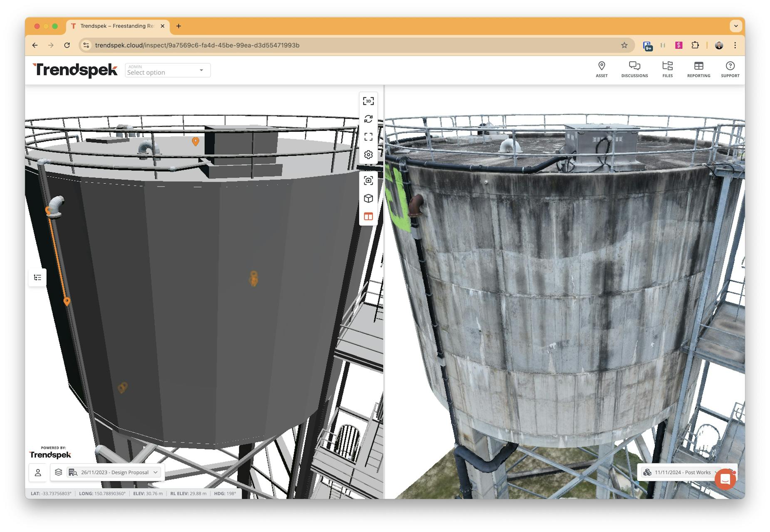Screen dimensions: 770x532
Task: Click the Trendspek logo
Action: tap(75, 69)
